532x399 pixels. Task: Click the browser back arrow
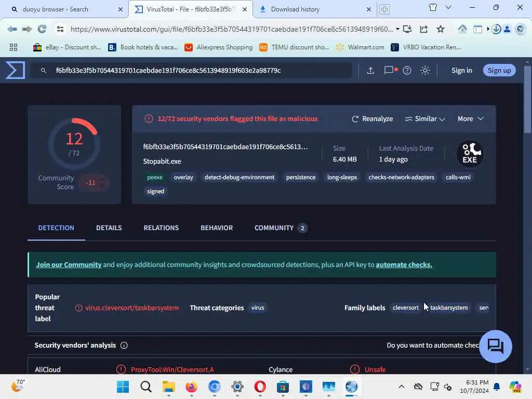click(12, 29)
